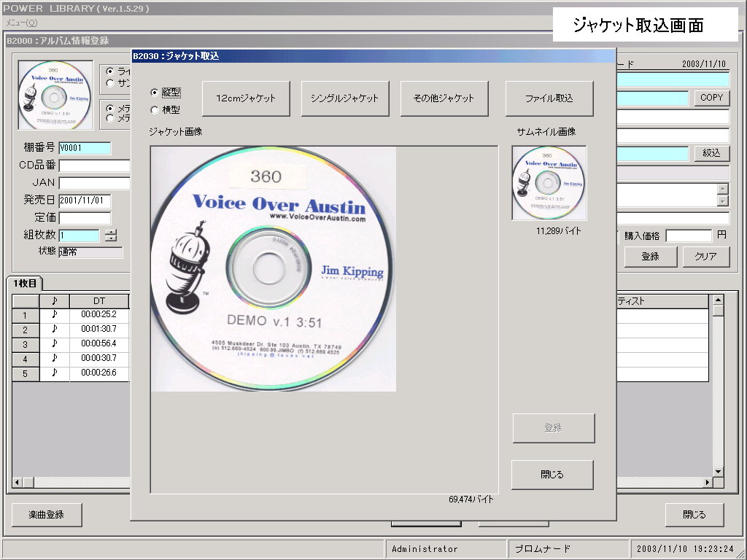Click the music note icon in track row 3
This screenshot has width=747, height=560.
(54, 344)
